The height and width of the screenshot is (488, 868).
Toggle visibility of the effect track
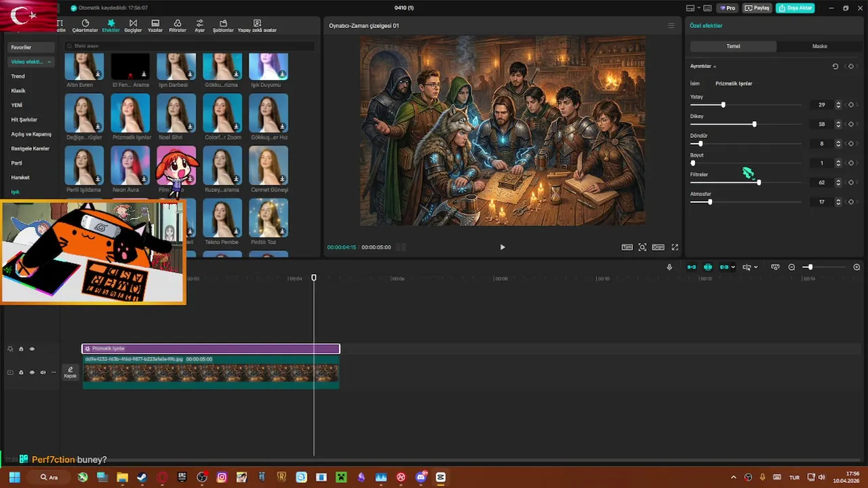pyautogui.click(x=32, y=349)
